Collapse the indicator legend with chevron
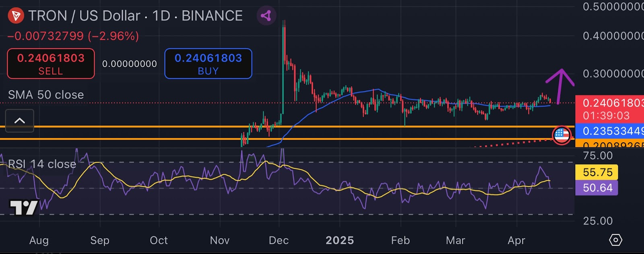 click(20, 121)
